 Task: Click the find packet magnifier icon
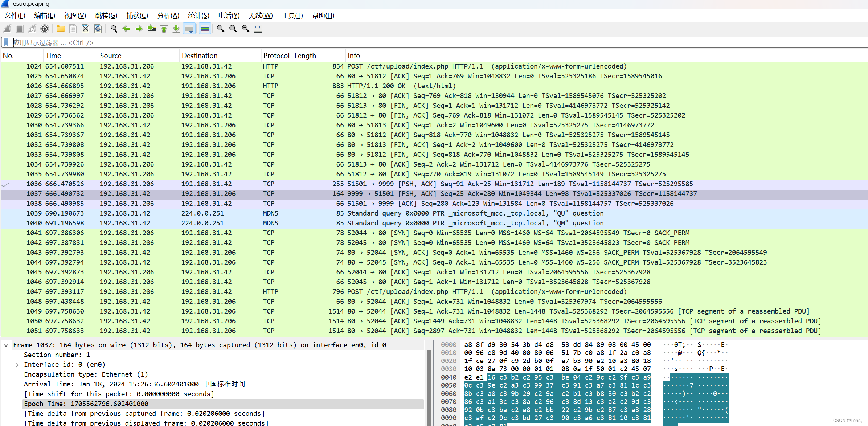[114, 29]
